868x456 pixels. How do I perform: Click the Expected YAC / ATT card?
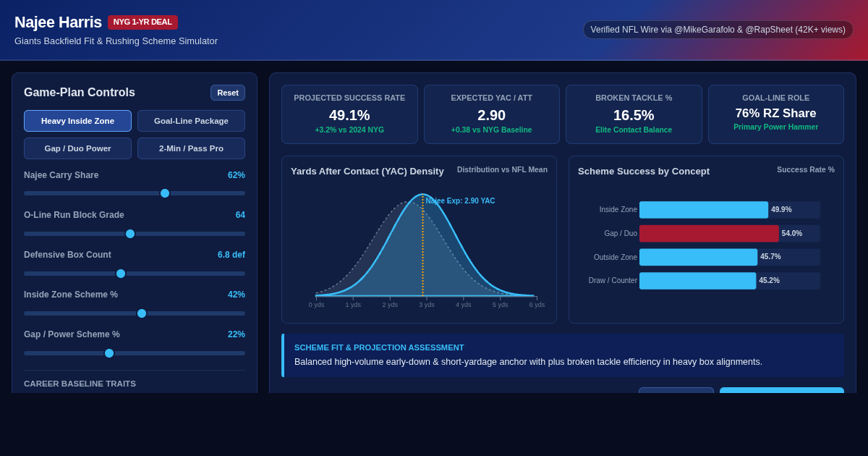(492, 114)
